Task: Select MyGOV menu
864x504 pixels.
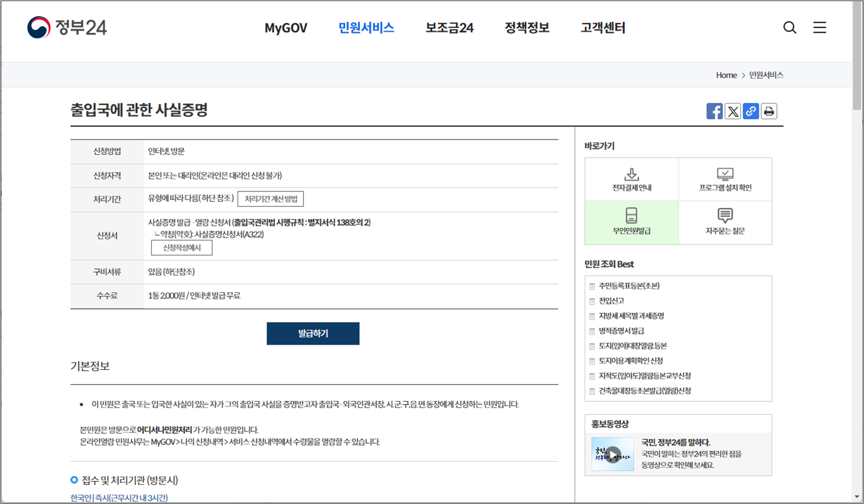Action: 286,28
